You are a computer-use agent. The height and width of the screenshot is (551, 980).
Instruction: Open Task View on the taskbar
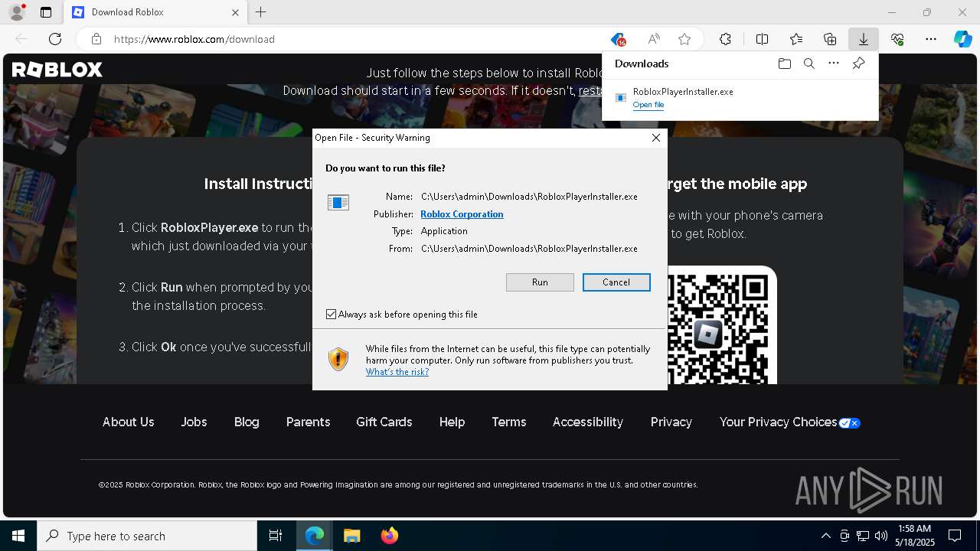[276, 536]
